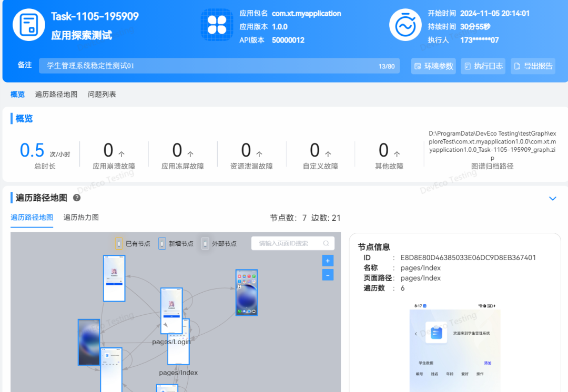Click com.xt.myapplication package name
Screen dimensions: 568x392
[307, 13]
